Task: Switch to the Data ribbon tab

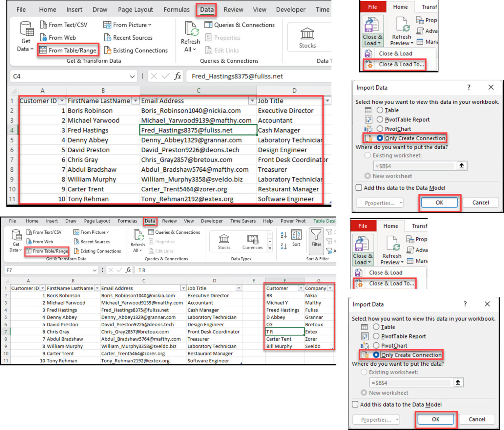Action: (x=206, y=10)
